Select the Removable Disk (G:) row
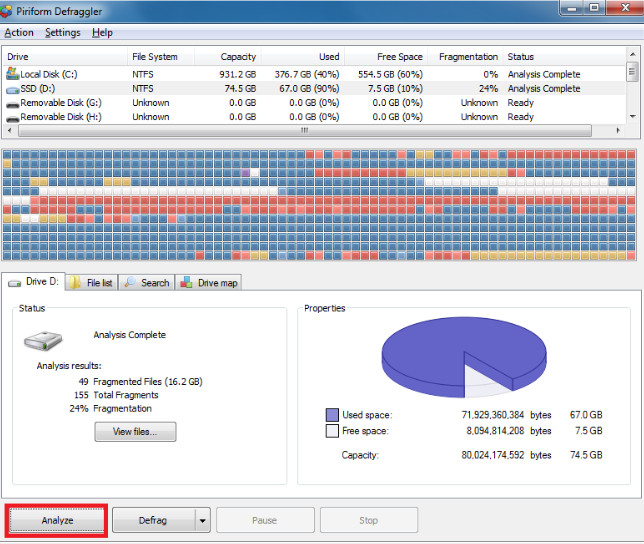 click(315, 103)
